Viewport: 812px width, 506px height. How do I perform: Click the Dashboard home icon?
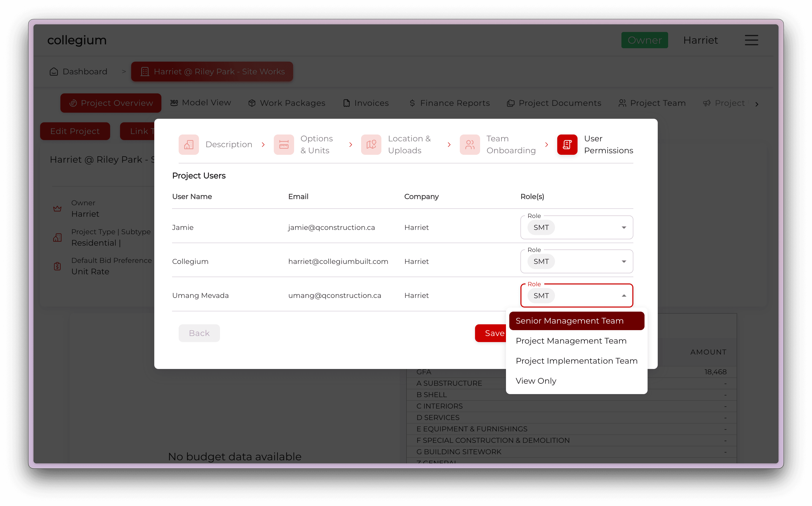pyautogui.click(x=54, y=72)
